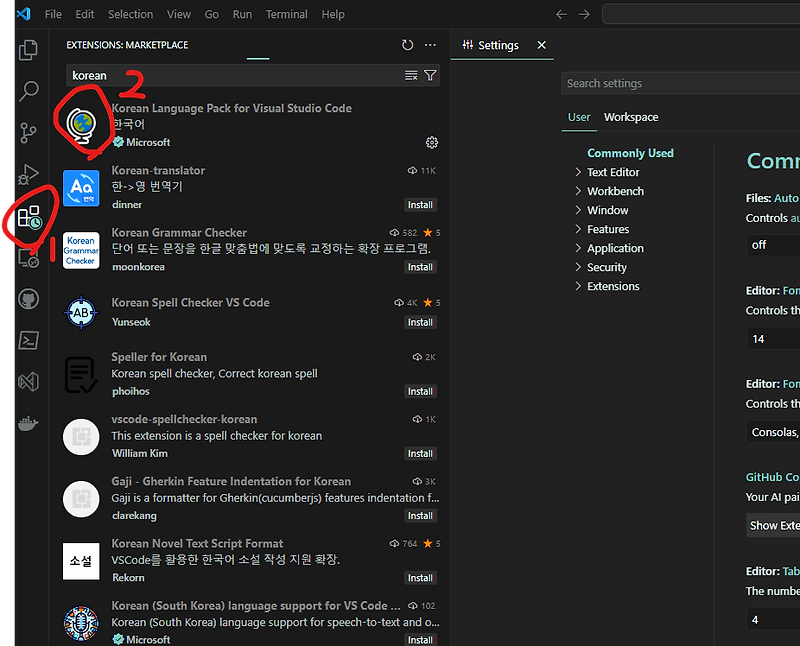Go back with the navigation arrow
The width and height of the screenshot is (800, 646).
pyautogui.click(x=561, y=14)
